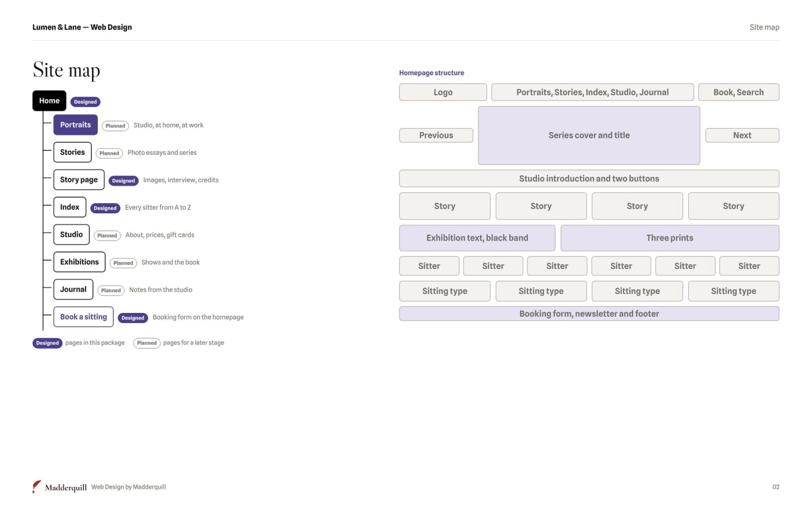Select the Studio page node
812x508 pixels.
(x=72, y=235)
